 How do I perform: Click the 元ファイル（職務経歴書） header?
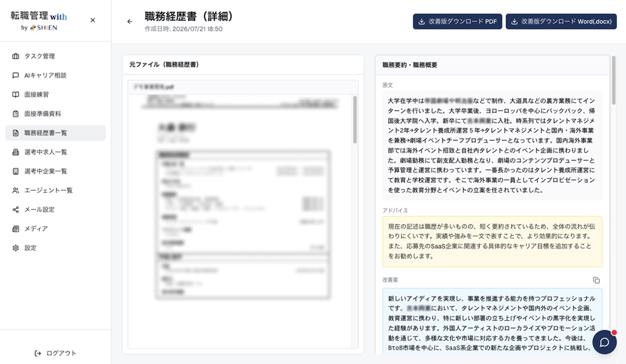pyautogui.click(x=164, y=65)
